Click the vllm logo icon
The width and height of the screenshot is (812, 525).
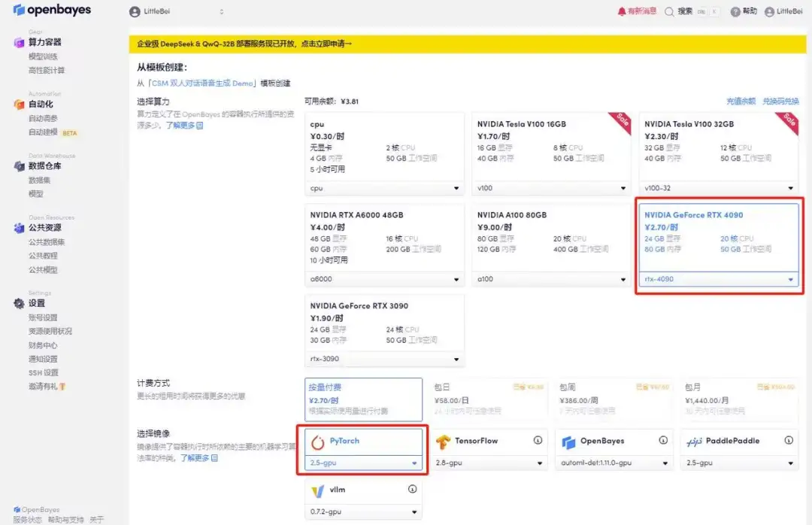coord(317,491)
